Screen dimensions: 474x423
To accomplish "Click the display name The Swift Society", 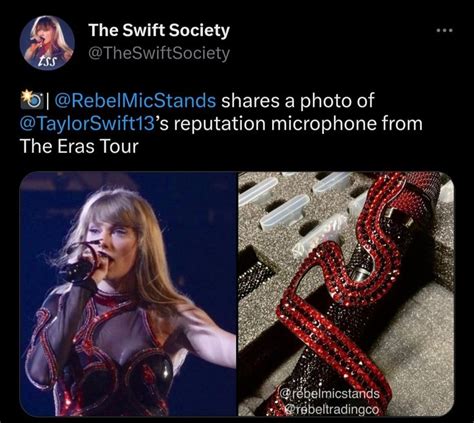I will [x=159, y=30].
